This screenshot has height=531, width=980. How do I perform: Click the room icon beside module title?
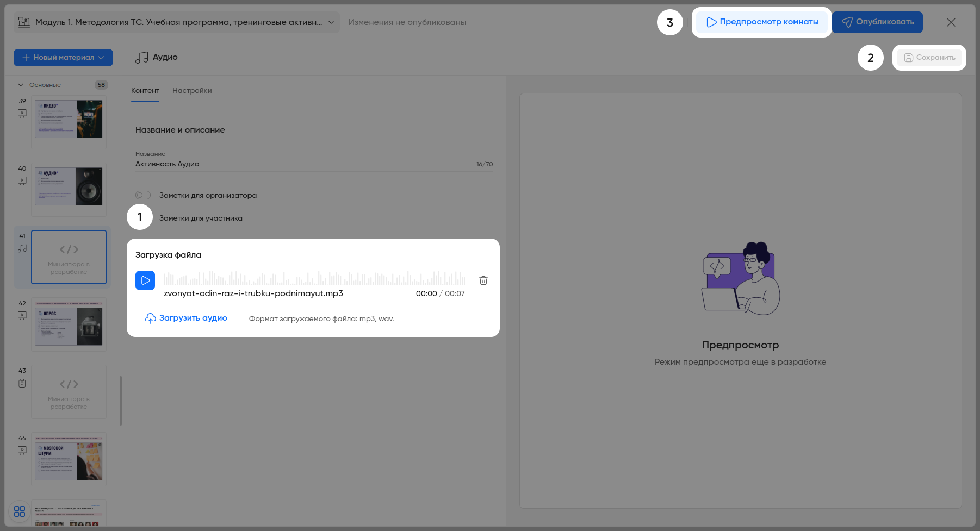click(x=24, y=22)
